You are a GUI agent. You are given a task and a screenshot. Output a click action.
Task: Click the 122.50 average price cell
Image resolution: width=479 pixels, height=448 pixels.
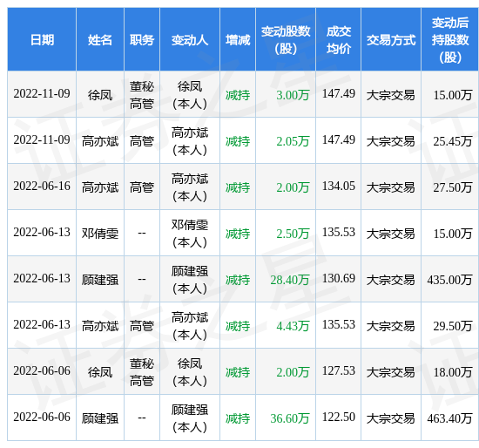point(339,417)
